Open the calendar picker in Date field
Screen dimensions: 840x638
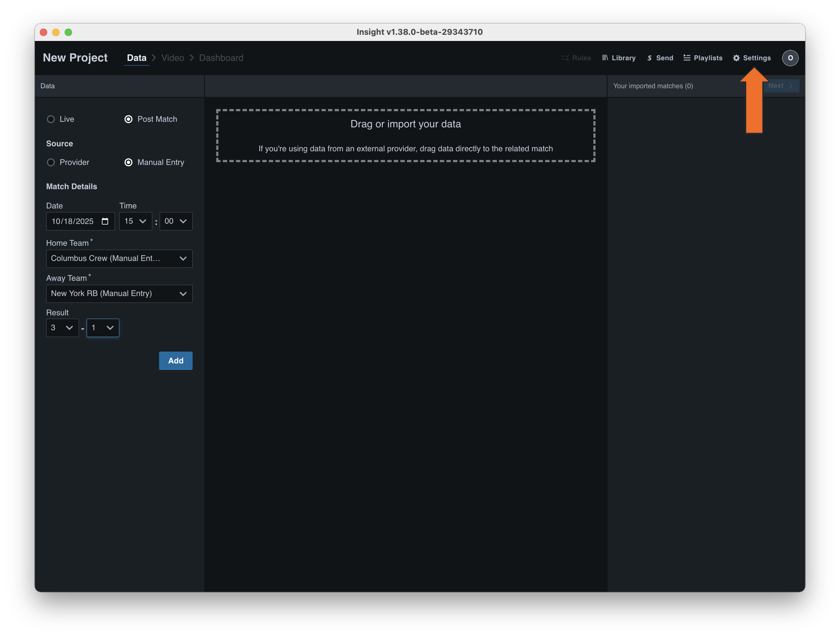[x=105, y=221]
